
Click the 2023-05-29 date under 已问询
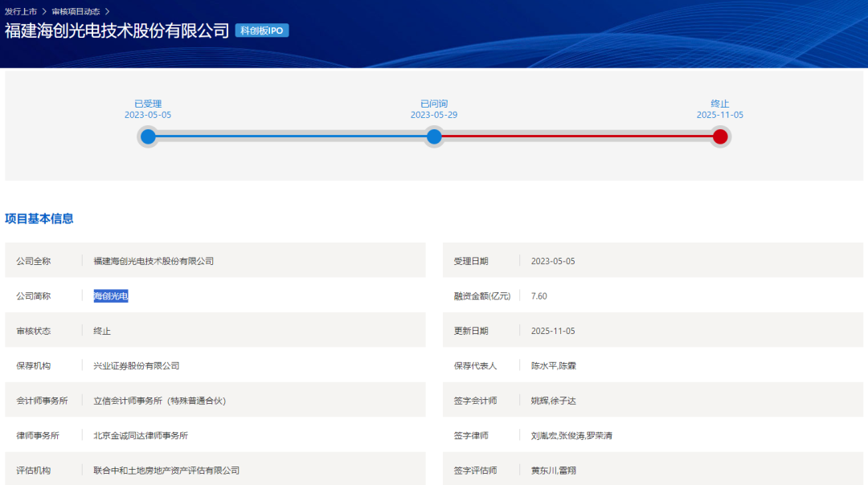pos(434,115)
